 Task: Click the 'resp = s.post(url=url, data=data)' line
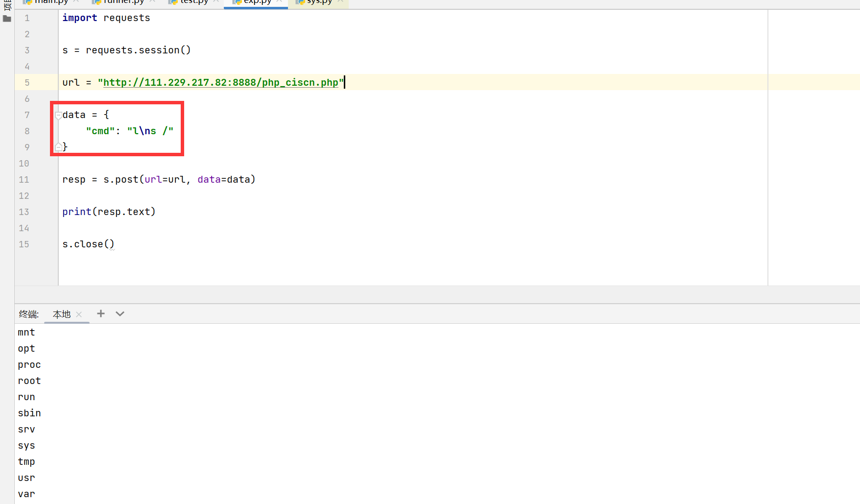point(159,179)
